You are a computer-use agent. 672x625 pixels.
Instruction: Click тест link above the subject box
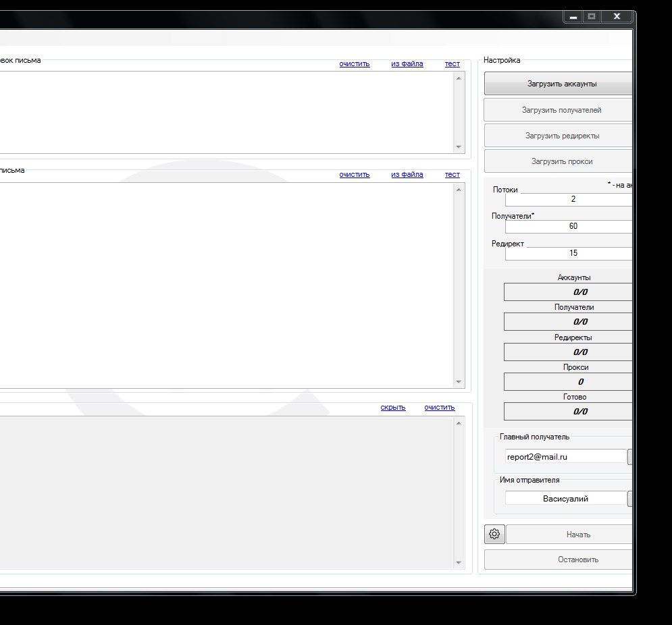[x=452, y=64]
